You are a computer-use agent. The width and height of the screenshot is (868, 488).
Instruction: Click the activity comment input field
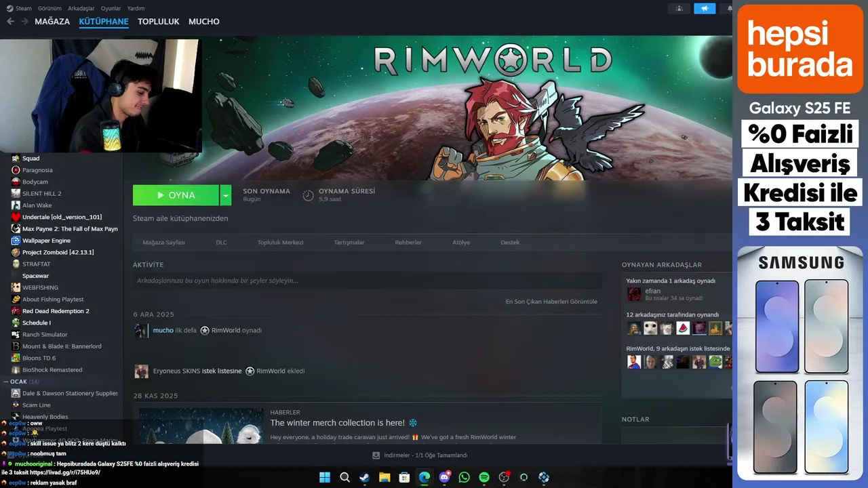coord(368,281)
